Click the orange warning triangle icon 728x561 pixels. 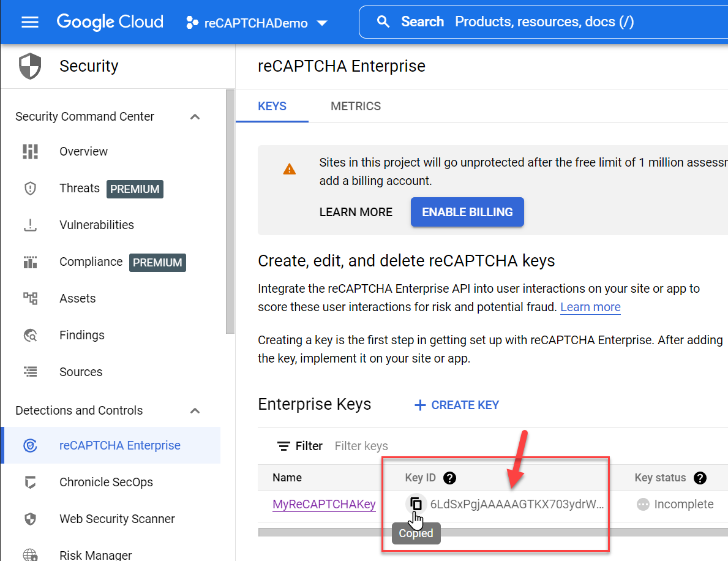[289, 169]
